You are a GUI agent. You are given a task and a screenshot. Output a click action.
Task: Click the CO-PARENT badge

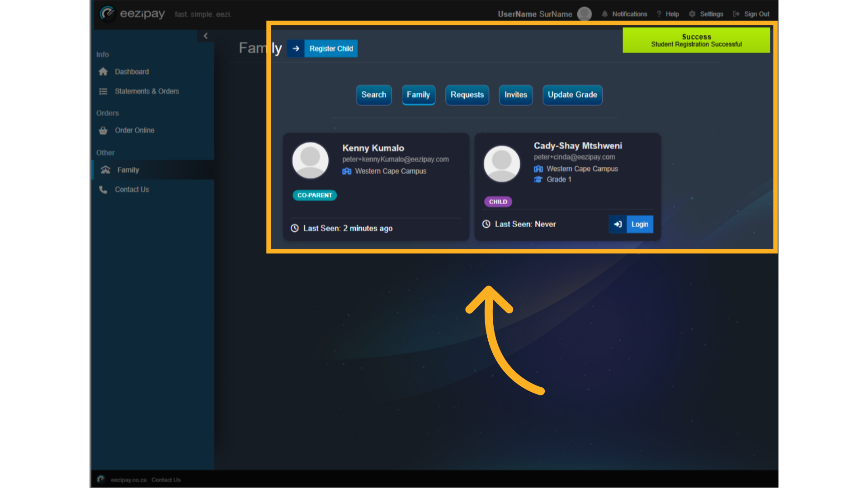[x=315, y=195]
